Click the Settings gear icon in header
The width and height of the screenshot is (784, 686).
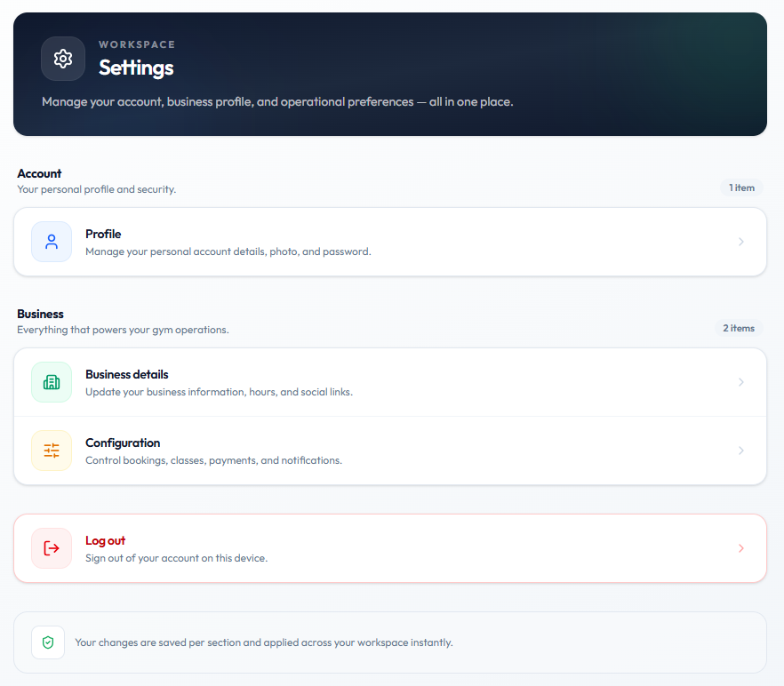(63, 59)
